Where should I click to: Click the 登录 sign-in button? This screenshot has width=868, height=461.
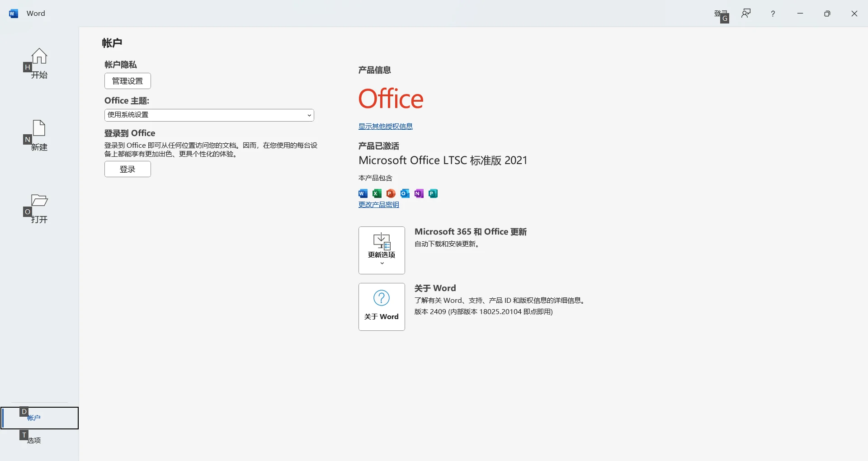127,169
